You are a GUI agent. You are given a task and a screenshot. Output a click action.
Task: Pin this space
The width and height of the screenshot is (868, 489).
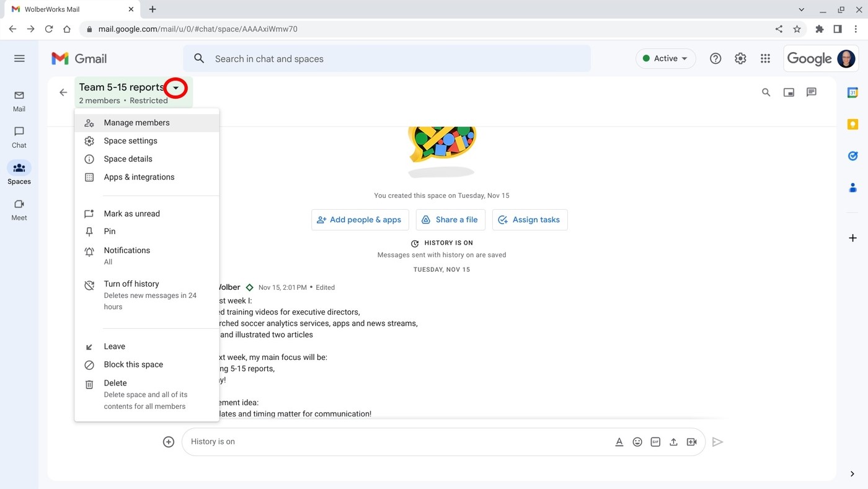pos(109,231)
